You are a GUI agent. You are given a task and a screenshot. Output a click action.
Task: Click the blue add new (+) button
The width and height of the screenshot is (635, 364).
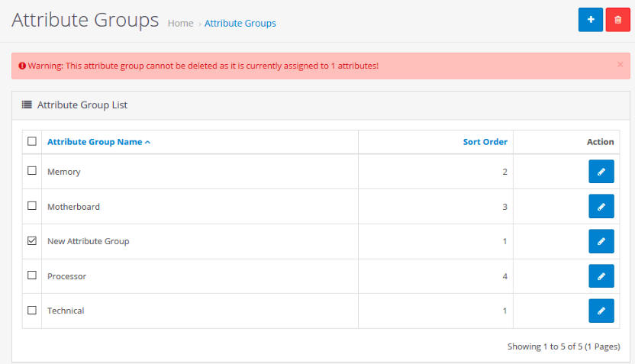[590, 19]
